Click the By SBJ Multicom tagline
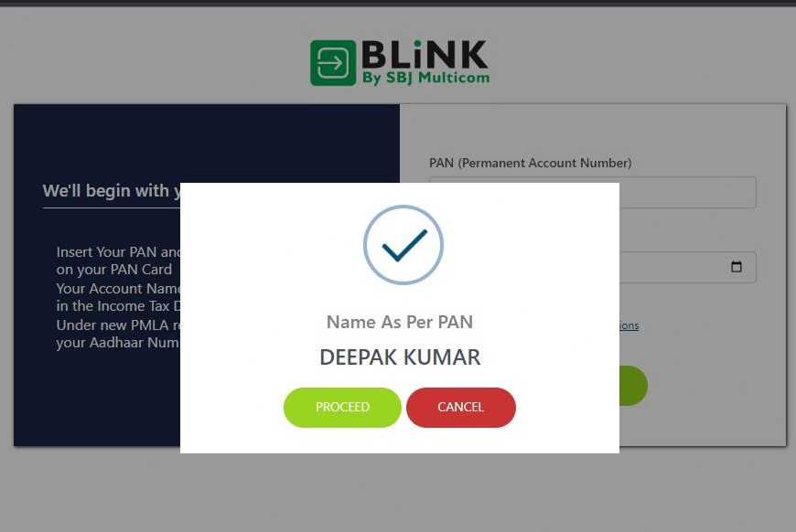Image resolution: width=796 pixels, height=532 pixels. 426,78
